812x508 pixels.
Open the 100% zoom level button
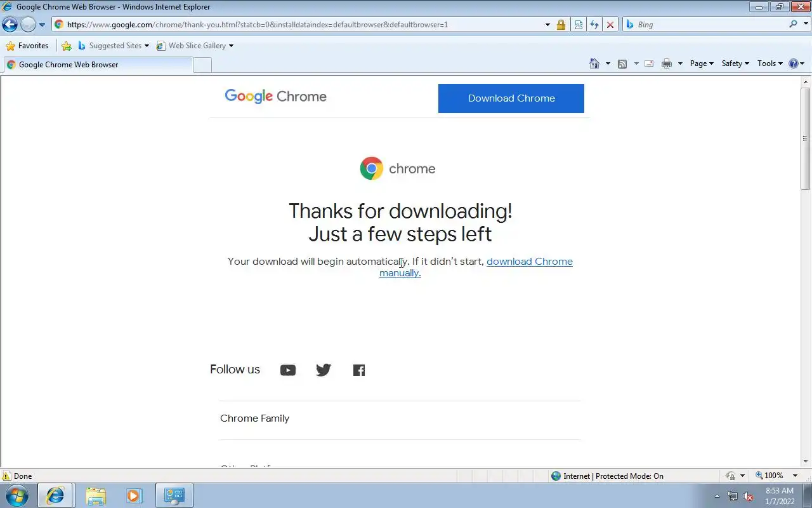coord(769,476)
